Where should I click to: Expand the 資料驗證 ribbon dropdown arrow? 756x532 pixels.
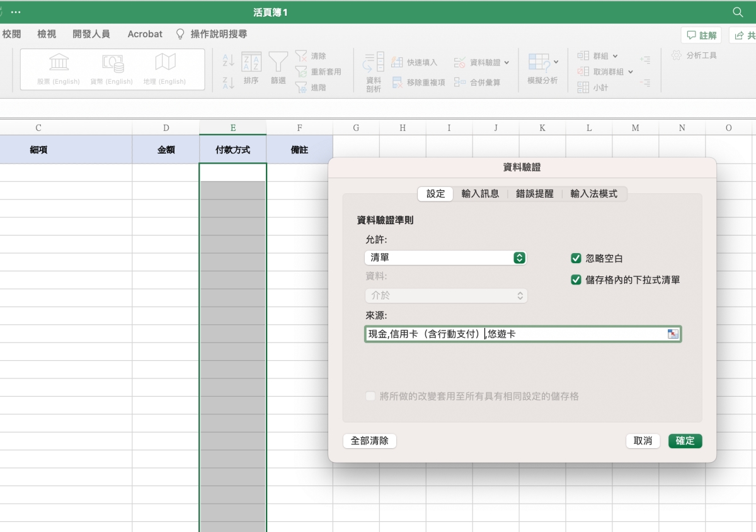click(x=507, y=62)
